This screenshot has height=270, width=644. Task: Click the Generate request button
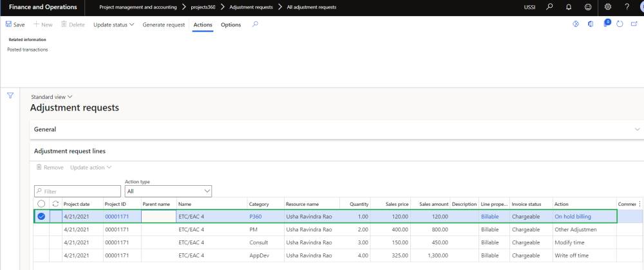(164, 24)
